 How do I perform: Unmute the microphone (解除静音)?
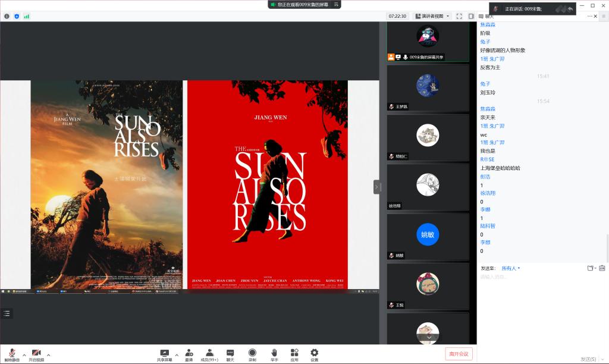point(12,353)
